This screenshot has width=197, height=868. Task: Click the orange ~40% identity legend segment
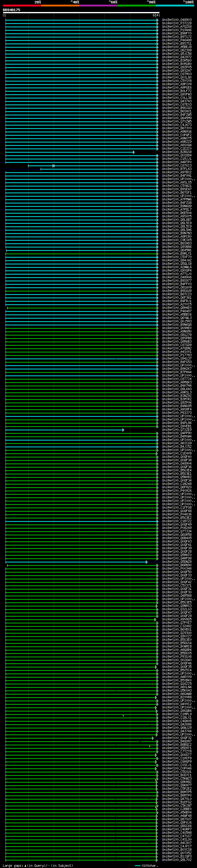coord(60,6)
